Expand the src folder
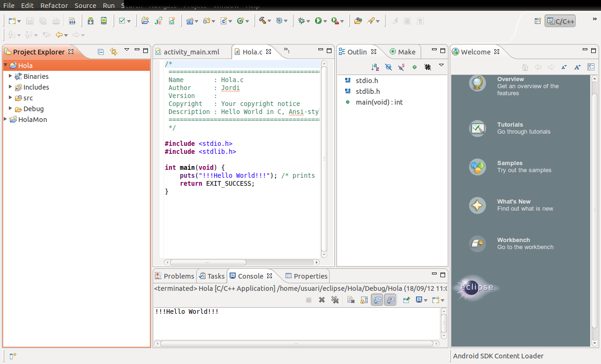This screenshot has height=364, width=601. (10, 98)
